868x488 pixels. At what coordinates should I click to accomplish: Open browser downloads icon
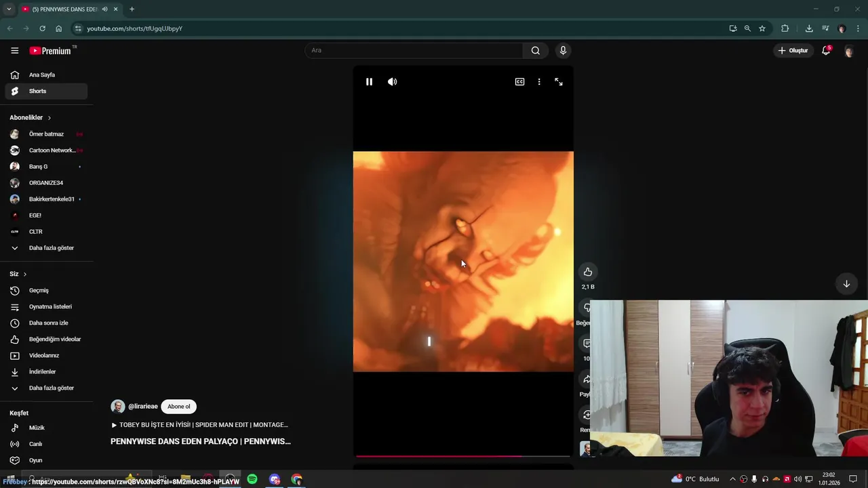click(x=809, y=28)
